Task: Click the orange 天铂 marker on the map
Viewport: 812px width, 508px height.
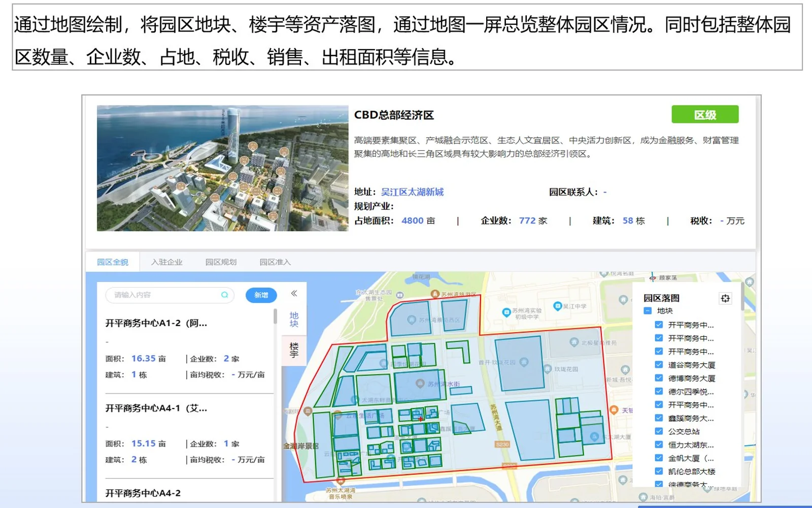Action: pyautogui.click(x=614, y=410)
